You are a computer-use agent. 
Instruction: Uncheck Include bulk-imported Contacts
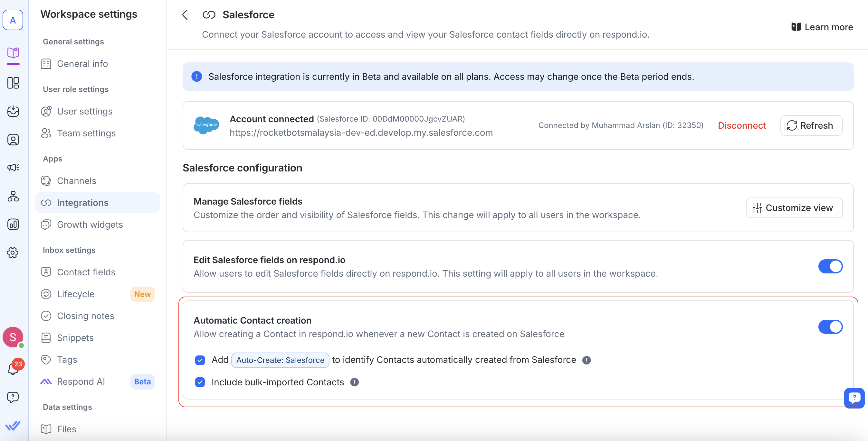200,382
